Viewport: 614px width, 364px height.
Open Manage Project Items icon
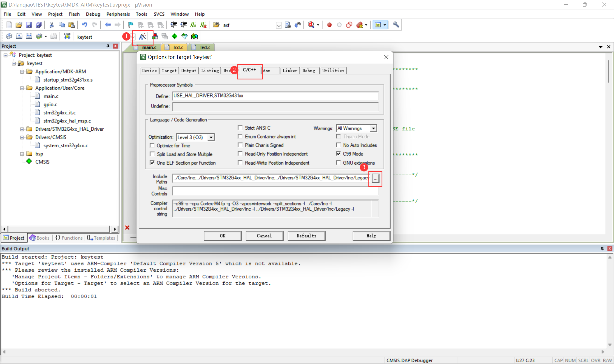coord(155,36)
